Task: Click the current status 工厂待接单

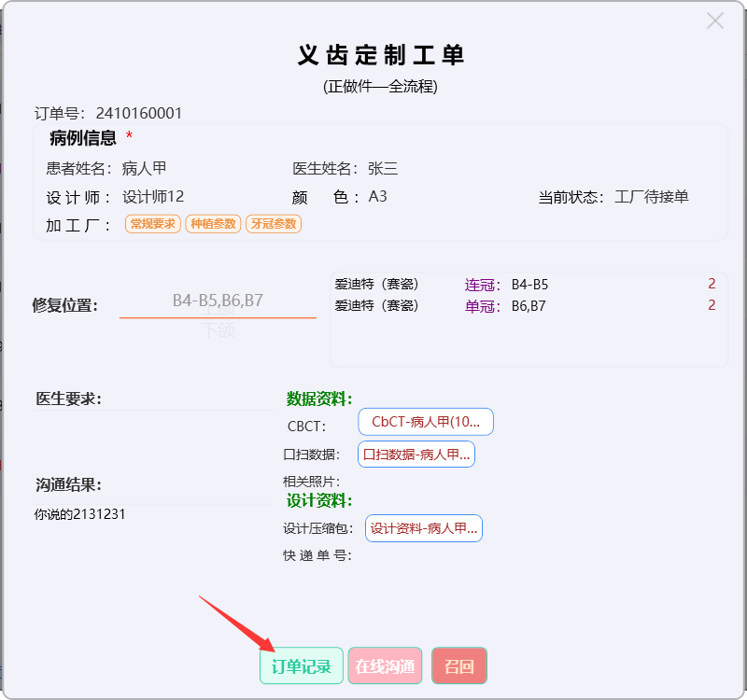Action: (x=652, y=197)
